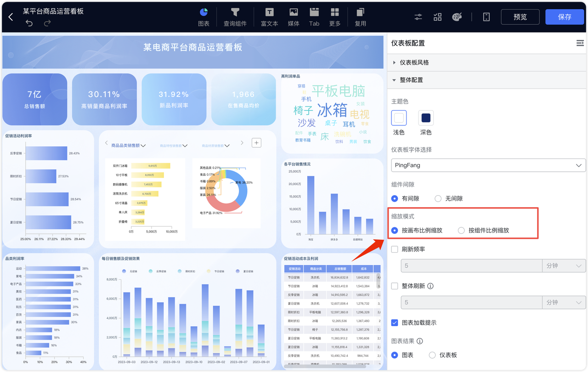This screenshot has height=372, width=588.
Task: Click the 总销售额 table column header
Action: coord(340,269)
